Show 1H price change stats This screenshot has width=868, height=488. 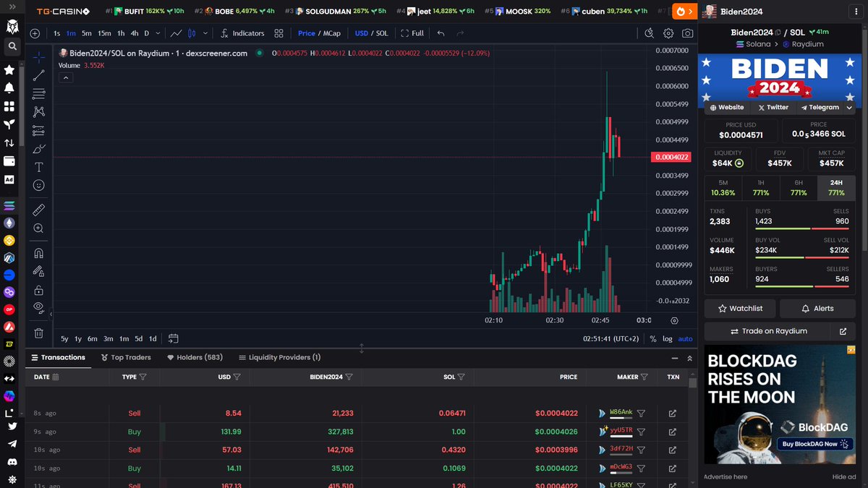[x=761, y=188]
